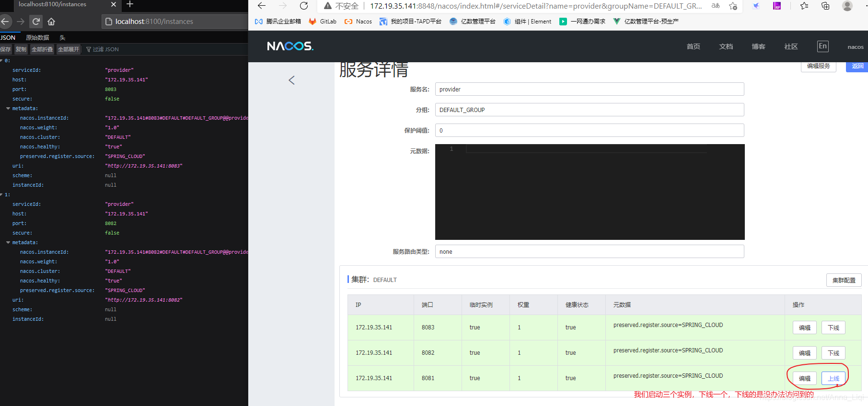Image resolution: width=868 pixels, height=406 pixels.
Task: Open 亿数管理平台-预生产 bookmark
Action: pos(646,22)
